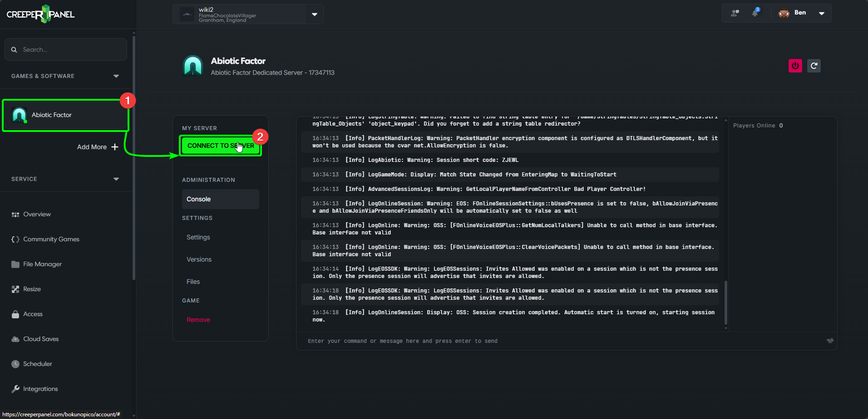Click the console log scrollbar
This screenshot has width=868, height=419.
[726, 302]
